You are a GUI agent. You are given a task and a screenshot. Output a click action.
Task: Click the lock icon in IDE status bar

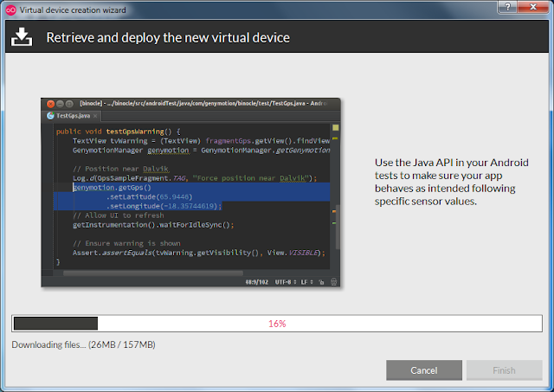321,282
